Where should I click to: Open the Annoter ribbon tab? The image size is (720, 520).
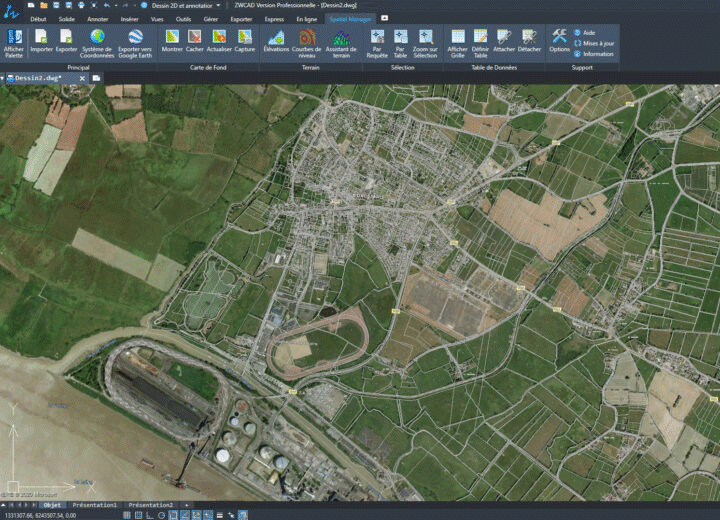coord(98,19)
